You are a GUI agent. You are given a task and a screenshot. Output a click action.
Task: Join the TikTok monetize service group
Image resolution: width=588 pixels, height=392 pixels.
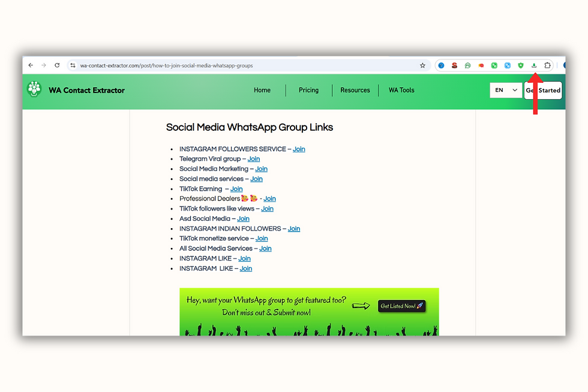coord(262,238)
